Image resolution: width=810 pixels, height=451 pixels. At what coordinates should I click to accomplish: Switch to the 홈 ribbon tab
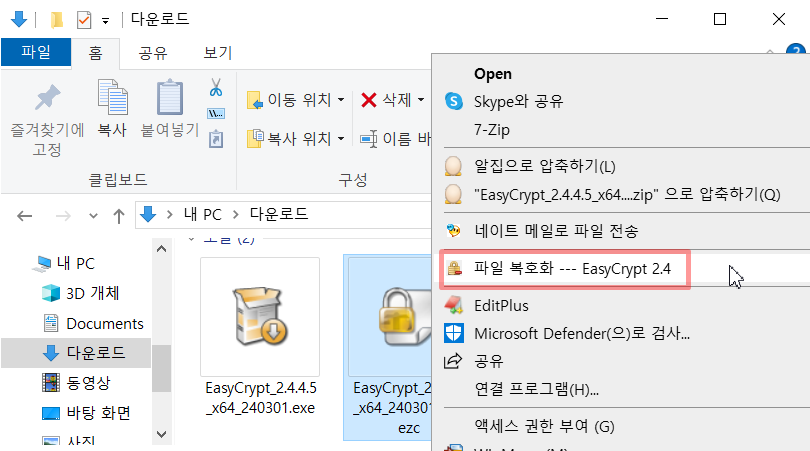click(x=95, y=53)
